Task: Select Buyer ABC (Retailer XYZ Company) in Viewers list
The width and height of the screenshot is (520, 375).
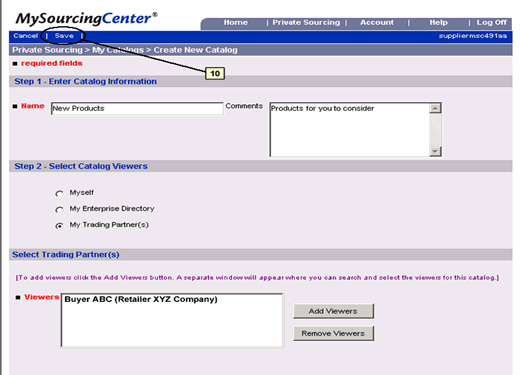Action: click(141, 299)
